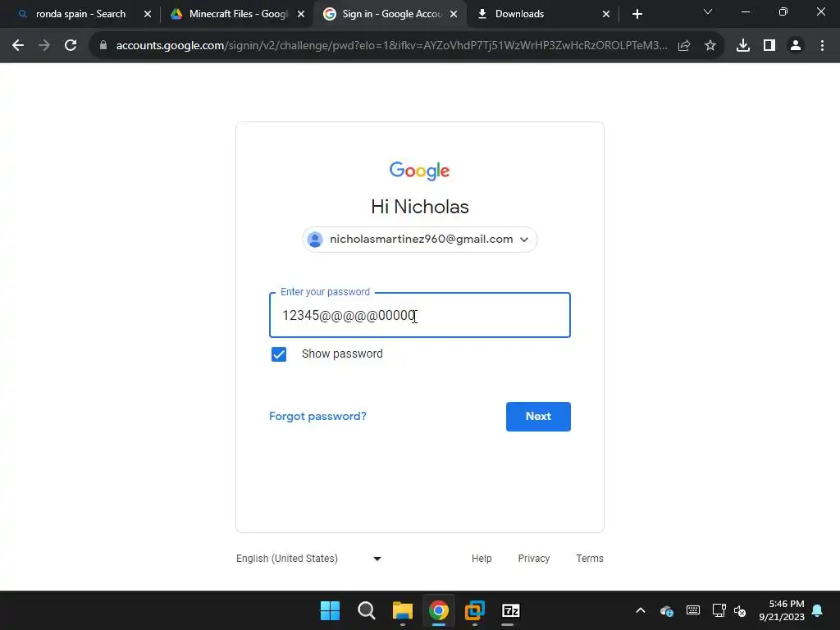
Task: Open the Terms link
Action: pyautogui.click(x=589, y=558)
